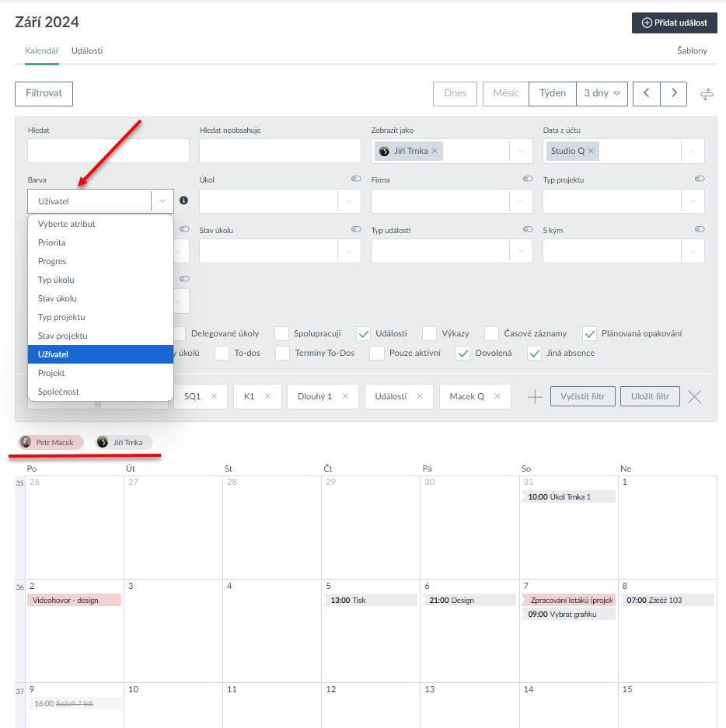The image size is (726, 728).
Task: Open the 3 dny view dropdown
Action: pos(602,93)
